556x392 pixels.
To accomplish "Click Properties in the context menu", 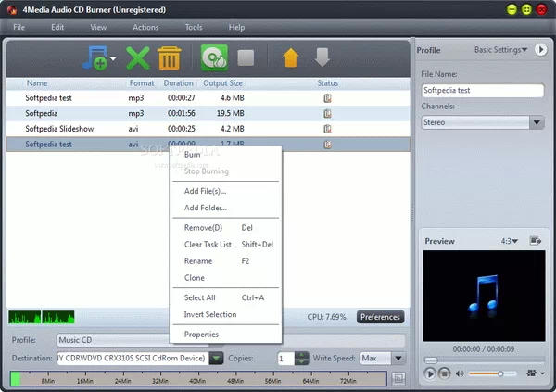I will coord(201,335).
